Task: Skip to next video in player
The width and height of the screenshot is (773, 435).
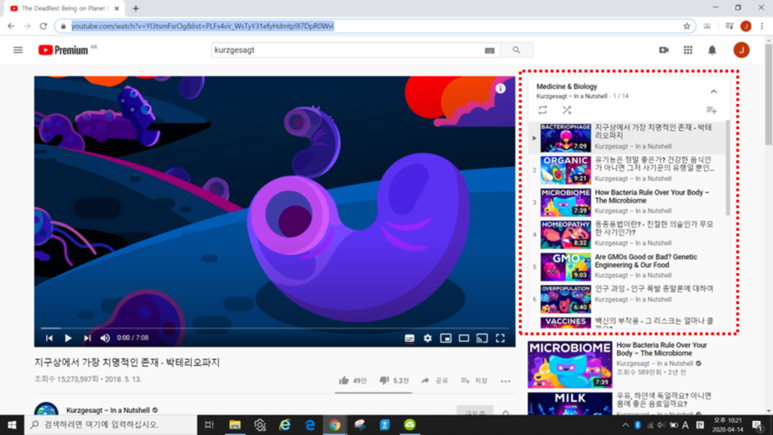Action: (87, 338)
